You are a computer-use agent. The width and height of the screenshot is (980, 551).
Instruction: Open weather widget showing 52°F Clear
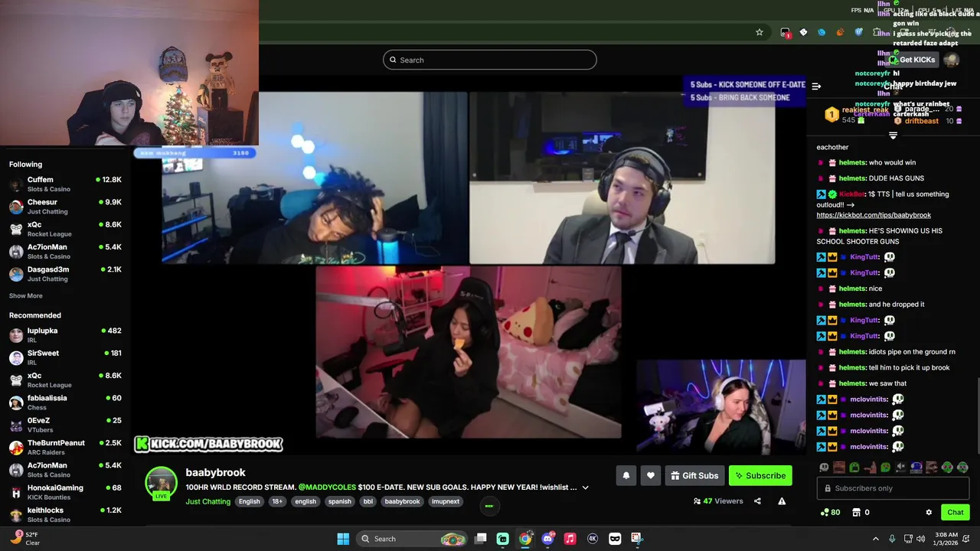pyautogui.click(x=24, y=539)
